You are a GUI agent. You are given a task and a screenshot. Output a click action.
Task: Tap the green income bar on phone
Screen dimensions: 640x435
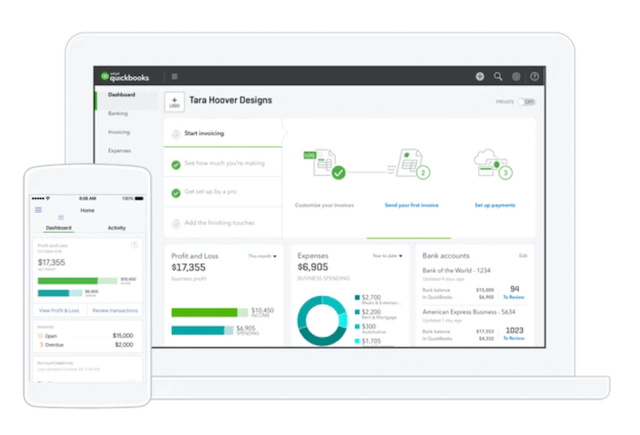pyautogui.click(x=77, y=281)
